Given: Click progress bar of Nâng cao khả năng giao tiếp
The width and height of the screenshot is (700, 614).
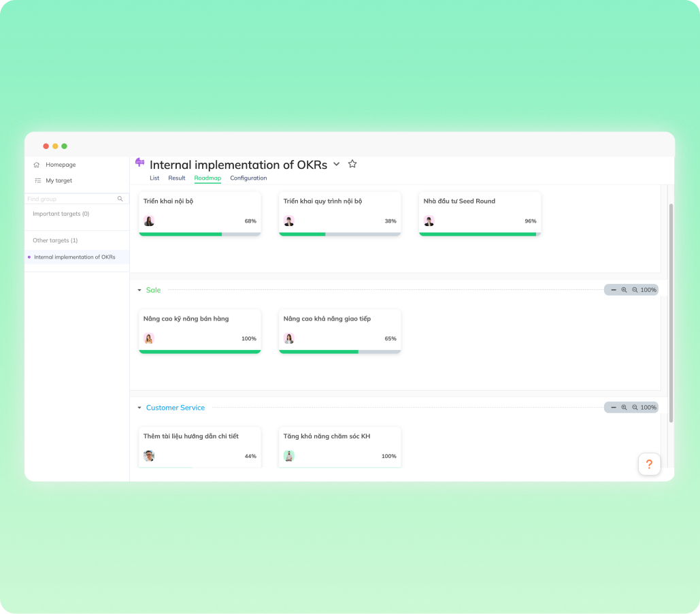Looking at the screenshot, I should 339,352.
